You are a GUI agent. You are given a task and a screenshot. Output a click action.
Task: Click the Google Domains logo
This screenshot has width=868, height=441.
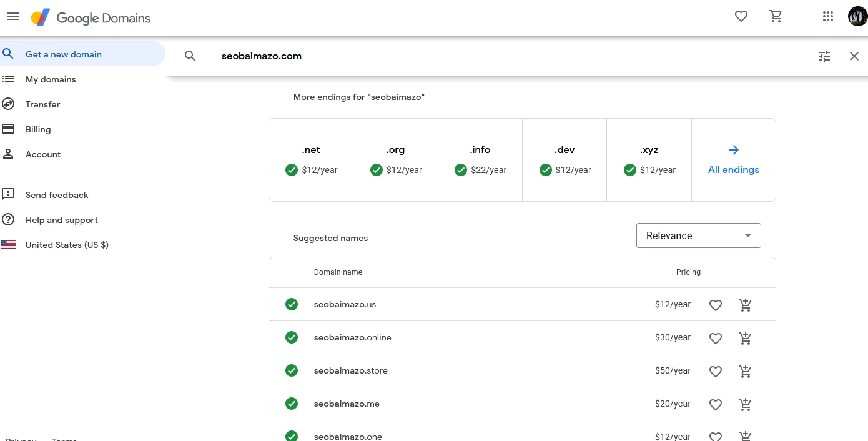[91, 18]
